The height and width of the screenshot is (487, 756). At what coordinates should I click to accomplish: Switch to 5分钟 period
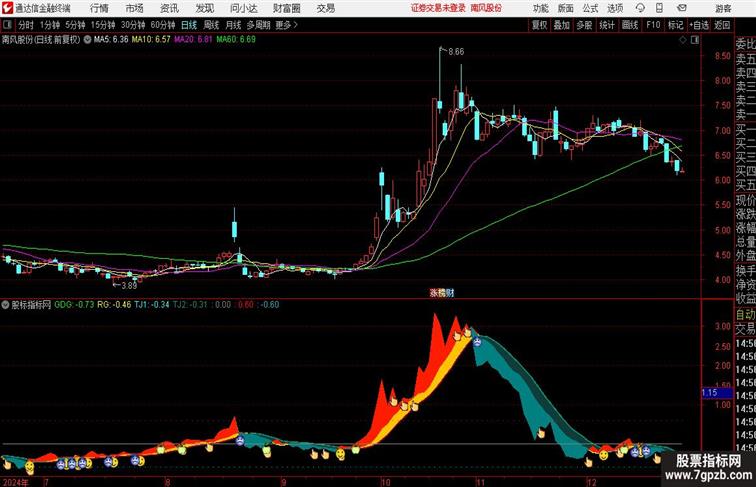[75, 25]
